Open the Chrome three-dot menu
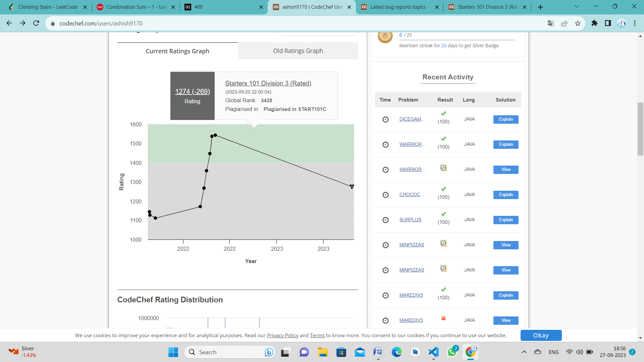Screen dimensions: 644x362 click(635, 23)
